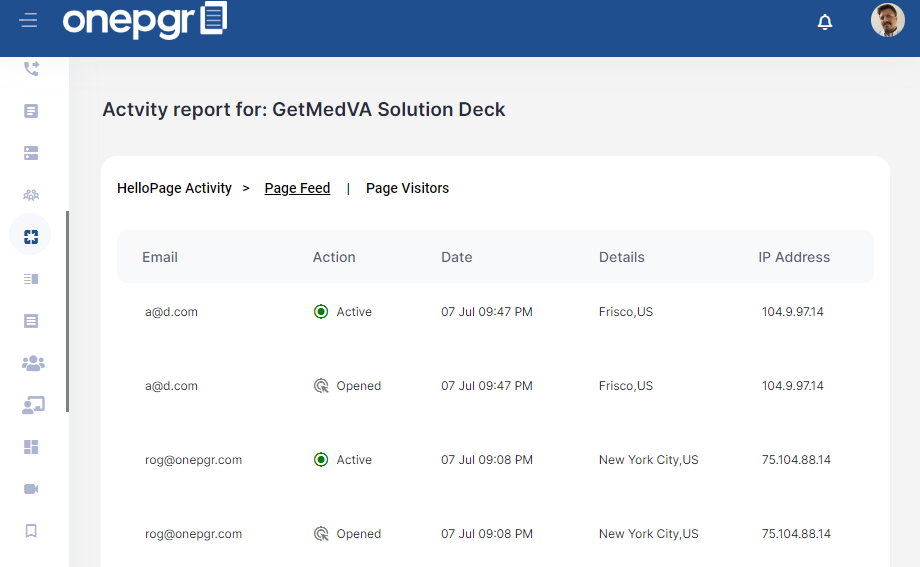Switch to the Page Feed tab
The width and height of the screenshot is (920, 567).
tap(297, 188)
